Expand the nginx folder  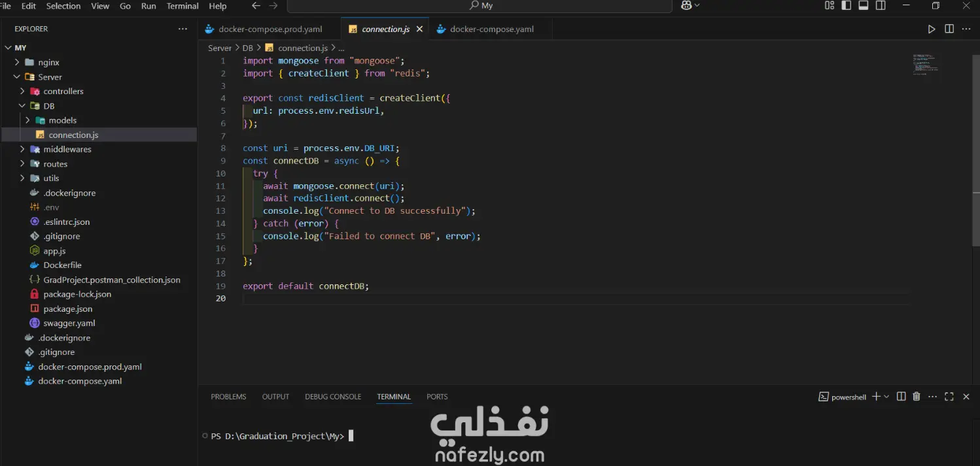pyautogui.click(x=99, y=62)
